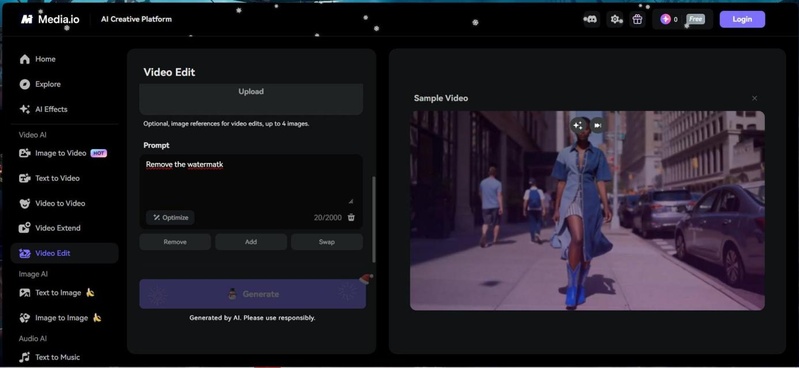Click the Home house icon
This screenshot has width=799, height=368.
coord(24,59)
